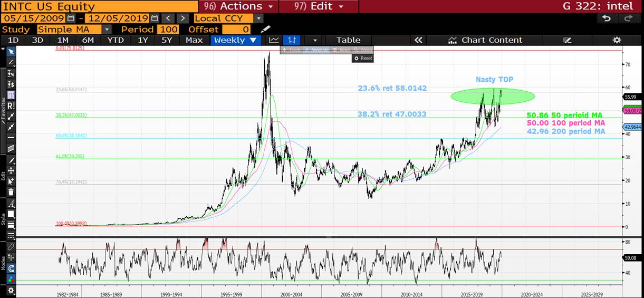644x298 pixels.
Task: Expand the Simple MA study dropdown
Action: (x=107, y=29)
